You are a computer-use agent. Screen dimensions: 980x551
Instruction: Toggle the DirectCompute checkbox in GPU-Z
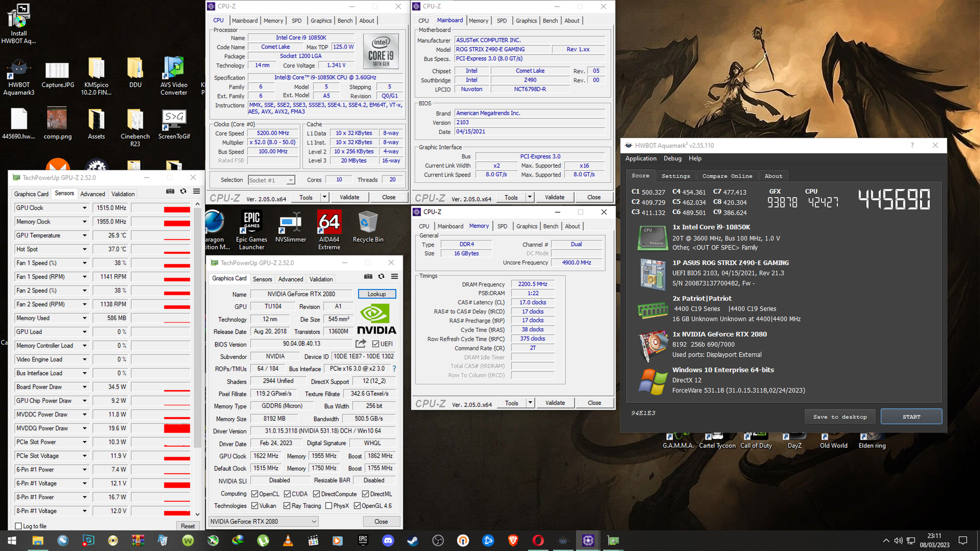pos(316,494)
